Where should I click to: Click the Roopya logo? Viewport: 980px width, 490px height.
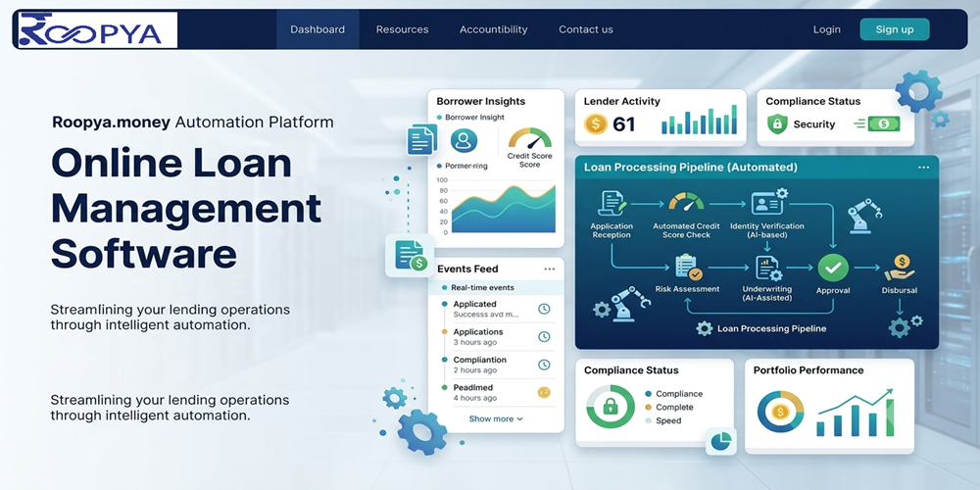tap(96, 30)
